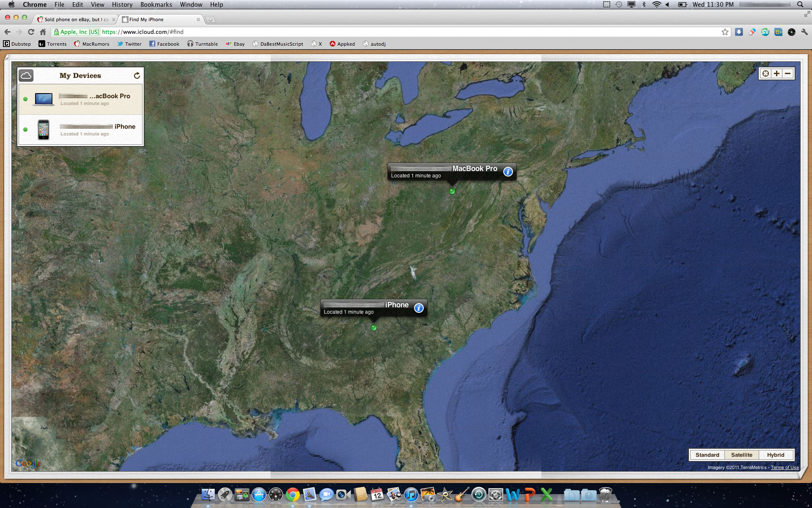
Task: Go back in Chrome
Action: click(x=7, y=32)
